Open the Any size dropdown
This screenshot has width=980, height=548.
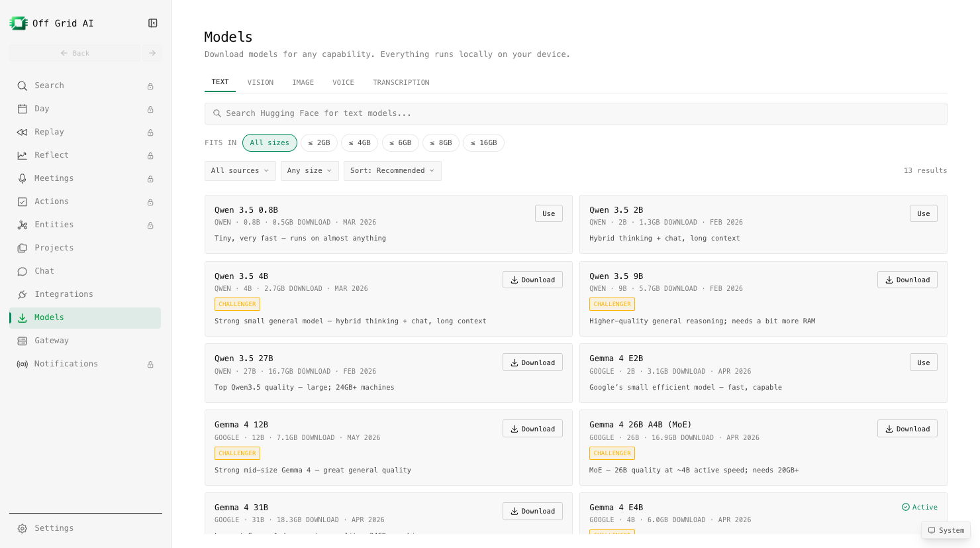click(x=310, y=171)
